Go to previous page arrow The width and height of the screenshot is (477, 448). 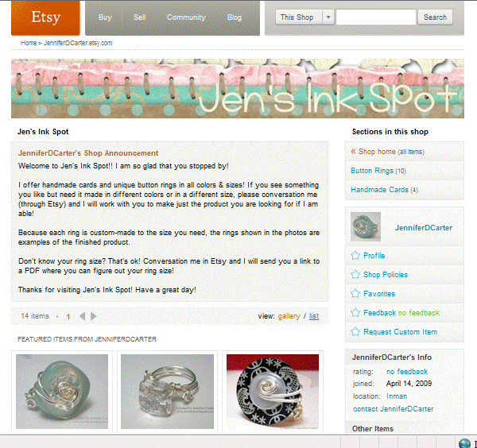click(x=82, y=316)
